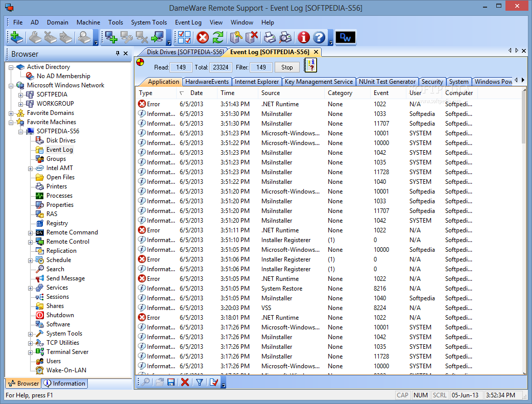
Task: Switch to the HardwareEvents log tab
Action: tap(207, 82)
